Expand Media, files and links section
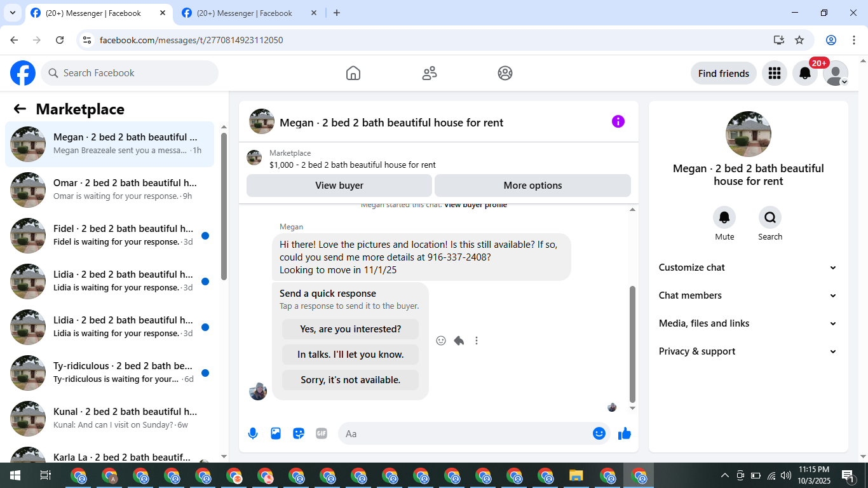Viewport: 868px width, 488px height. point(748,323)
